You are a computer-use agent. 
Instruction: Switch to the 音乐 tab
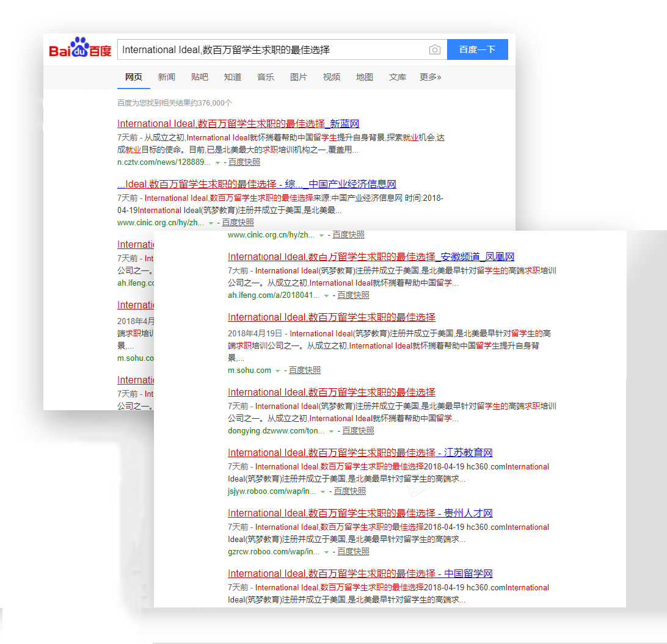266,77
